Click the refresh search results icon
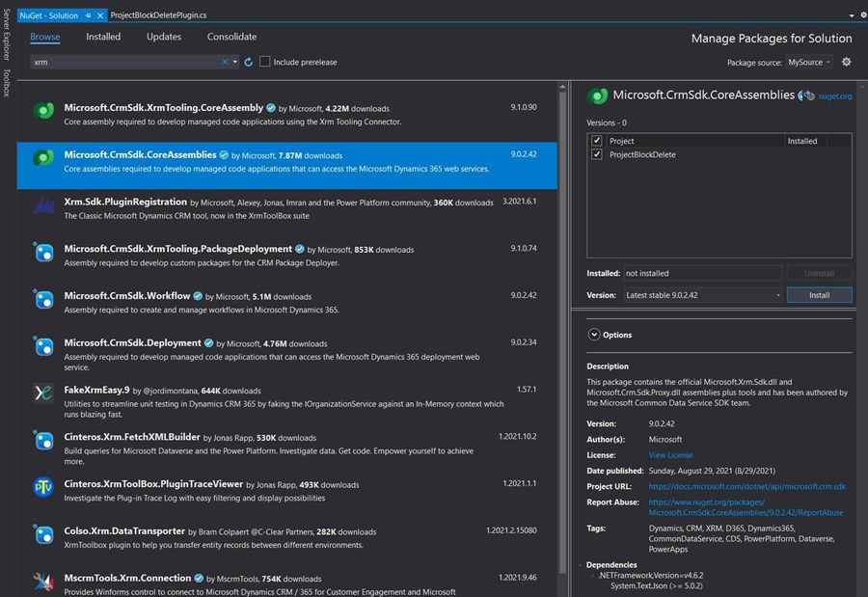 pyautogui.click(x=249, y=62)
